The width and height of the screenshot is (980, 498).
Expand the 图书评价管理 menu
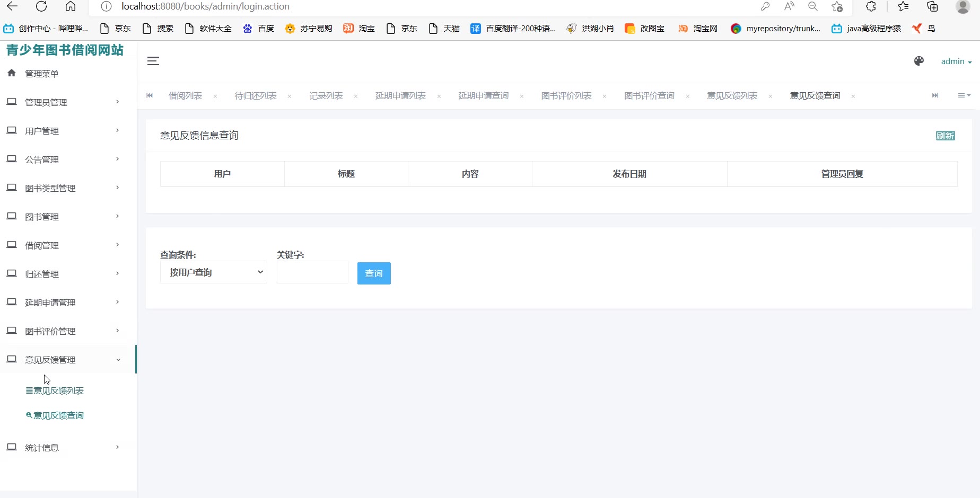[68, 331]
